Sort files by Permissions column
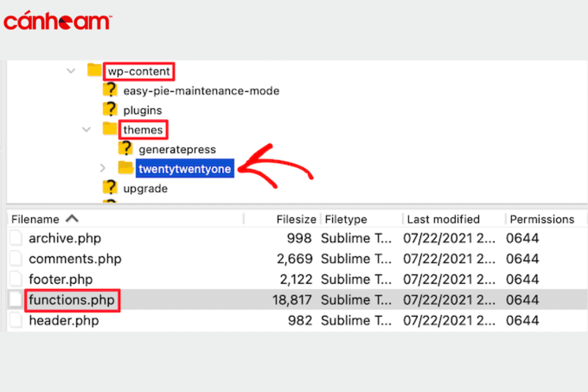This screenshot has width=588, height=392. [542, 219]
